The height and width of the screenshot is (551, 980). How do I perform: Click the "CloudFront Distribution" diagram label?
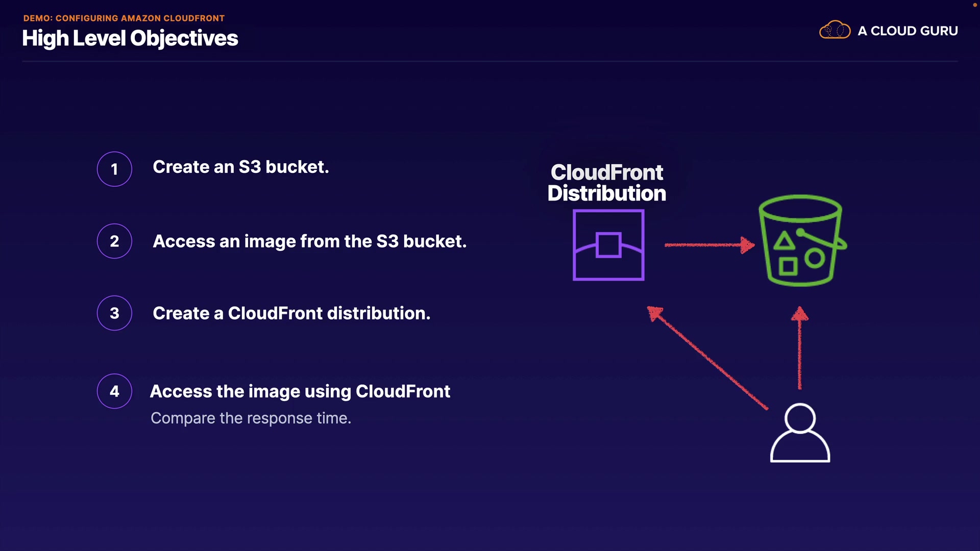click(x=607, y=183)
